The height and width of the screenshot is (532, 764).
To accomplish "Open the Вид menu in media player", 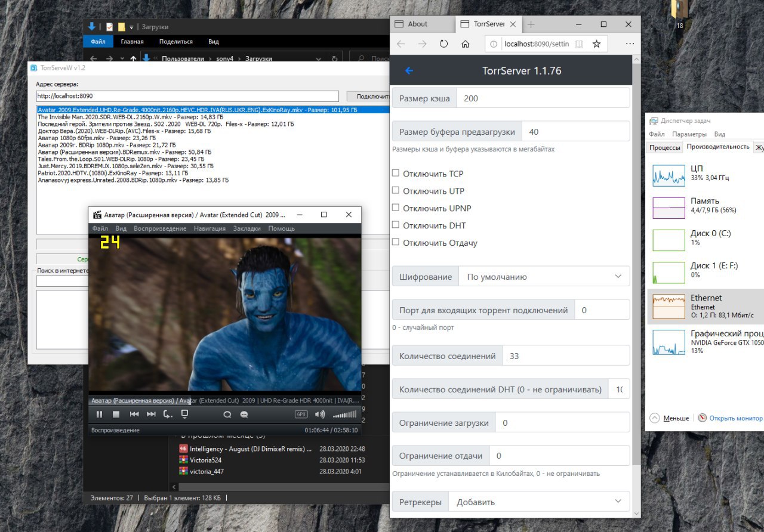I will (x=121, y=228).
